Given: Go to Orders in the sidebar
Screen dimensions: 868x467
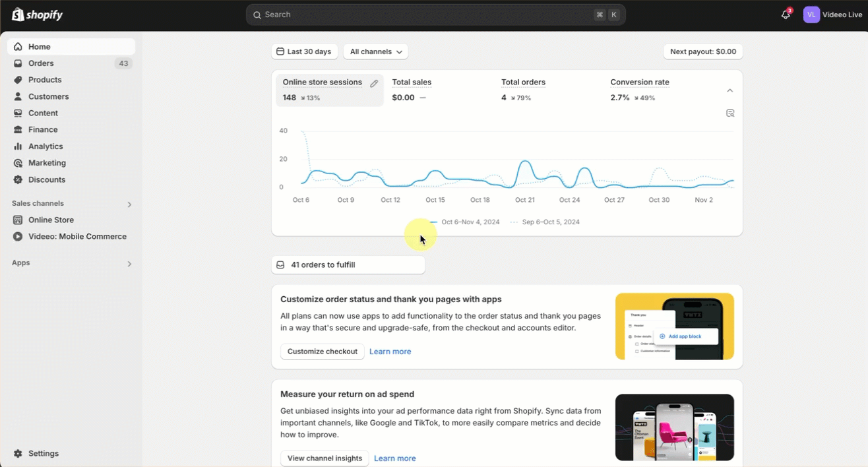Looking at the screenshot, I should 41,63.
